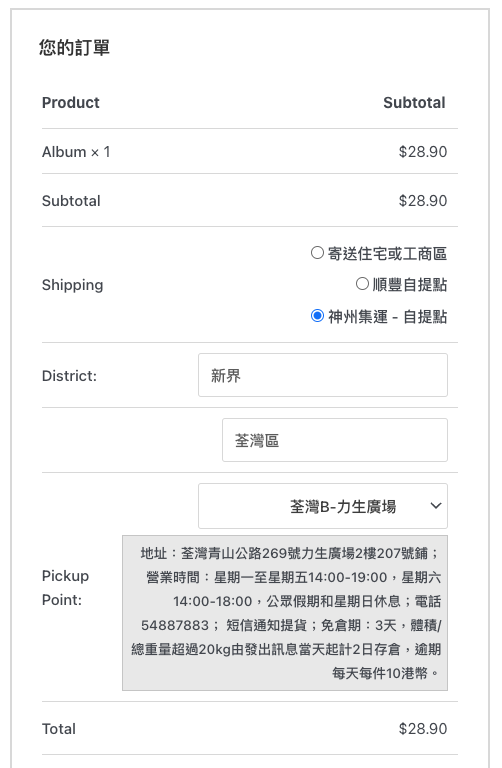Click the 寄送住宅或工商區 label text

[387, 254]
